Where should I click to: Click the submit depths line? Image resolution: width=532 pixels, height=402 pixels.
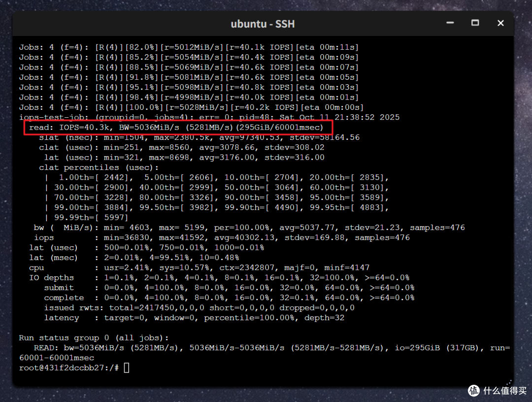tap(229, 288)
